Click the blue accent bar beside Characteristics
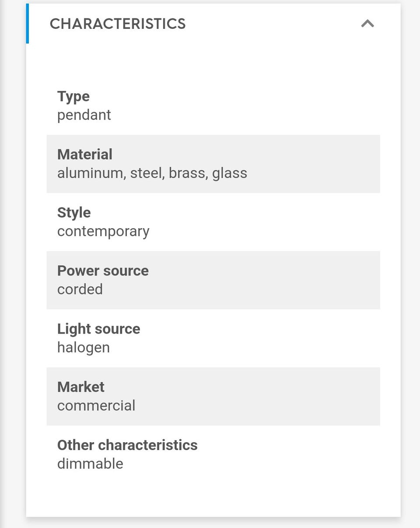The height and width of the screenshot is (528, 420). (x=28, y=24)
